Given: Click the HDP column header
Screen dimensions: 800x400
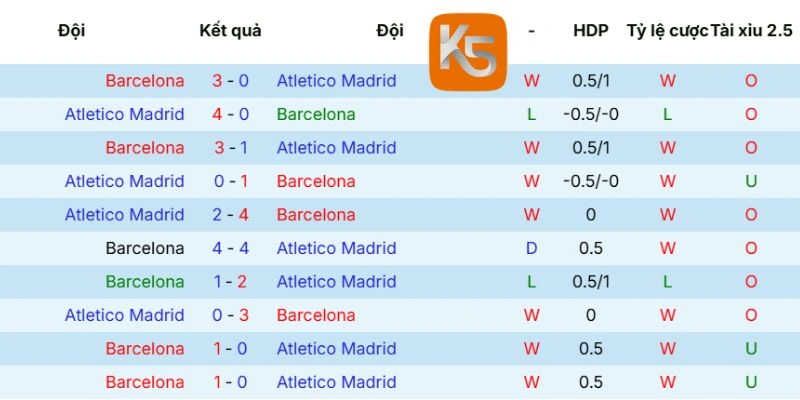Looking at the screenshot, I should [590, 30].
